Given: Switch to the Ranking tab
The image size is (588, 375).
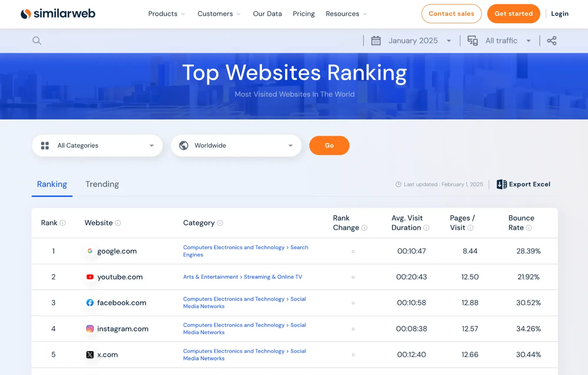Looking at the screenshot, I should pyautogui.click(x=52, y=184).
